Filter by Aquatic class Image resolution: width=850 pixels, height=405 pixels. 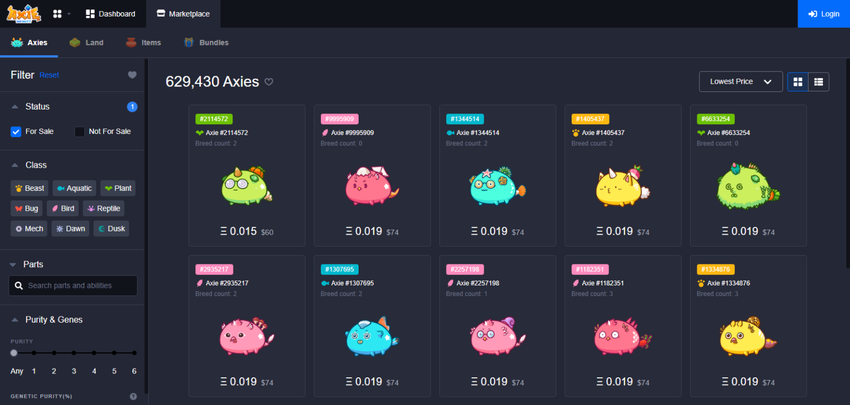point(74,188)
